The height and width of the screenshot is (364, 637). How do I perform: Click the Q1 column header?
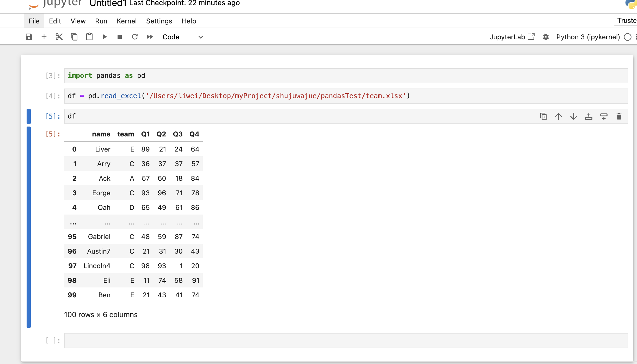[x=145, y=134]
